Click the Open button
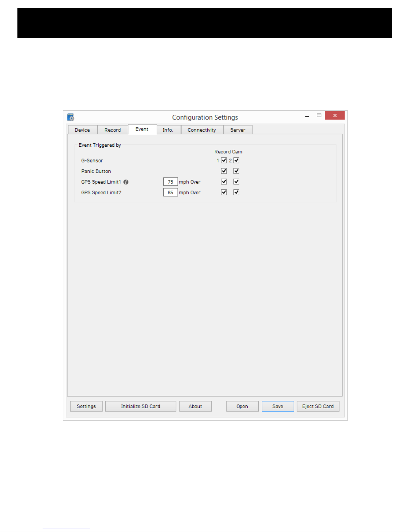Screen dimensions: 411x532 242,406
